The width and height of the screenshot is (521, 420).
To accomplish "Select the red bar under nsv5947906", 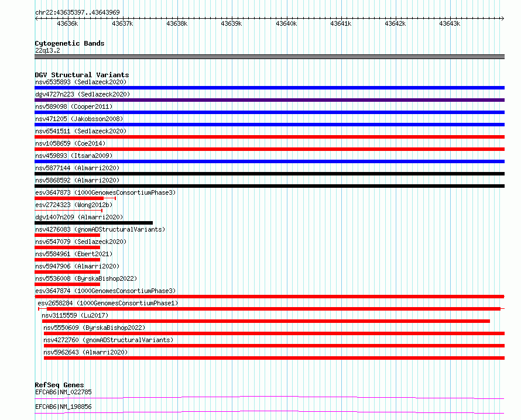I will 67,272.
